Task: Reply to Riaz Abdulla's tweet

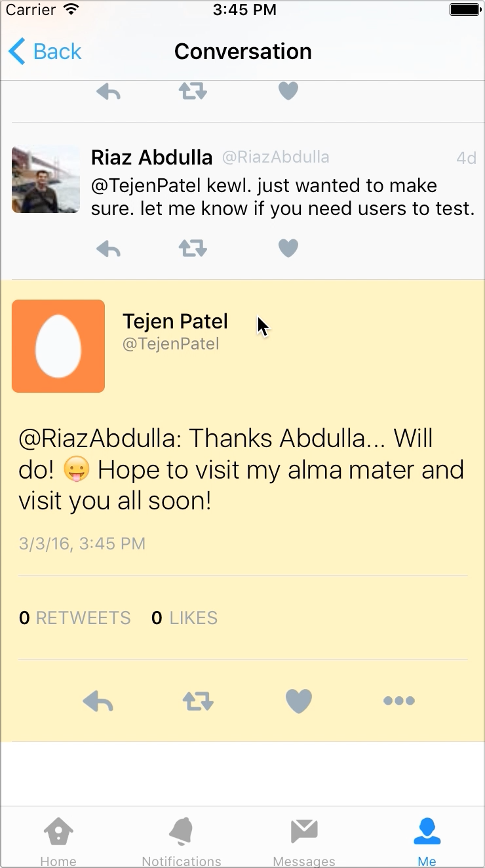Action: tap(108, 249)
